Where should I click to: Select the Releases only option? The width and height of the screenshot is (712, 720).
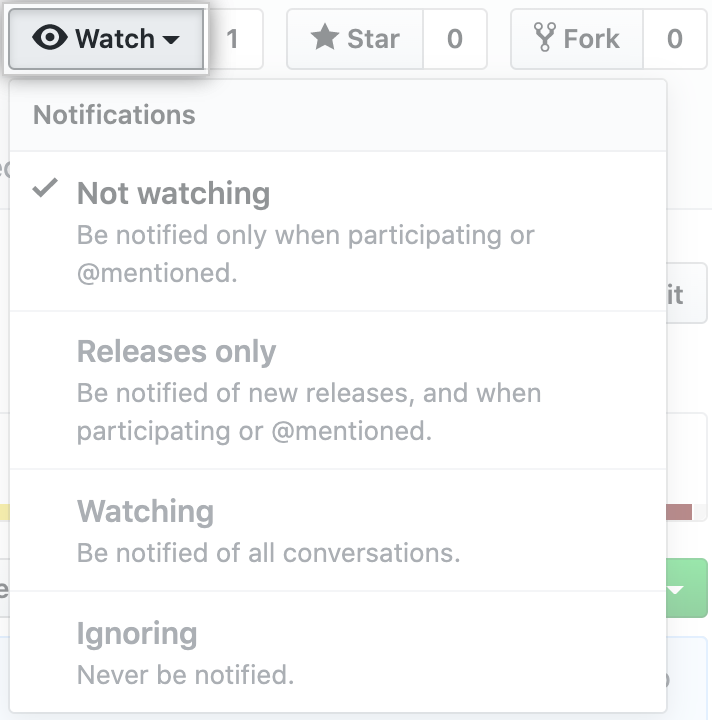click(338, 390)
